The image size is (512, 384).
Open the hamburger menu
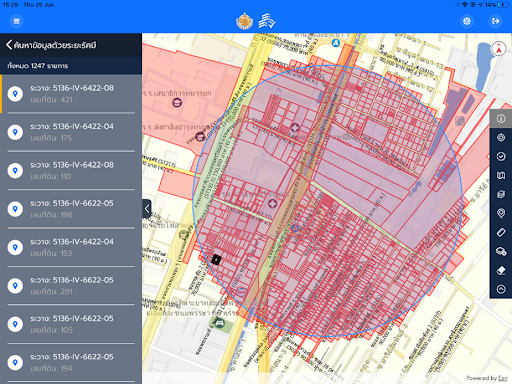coord(16,21)
